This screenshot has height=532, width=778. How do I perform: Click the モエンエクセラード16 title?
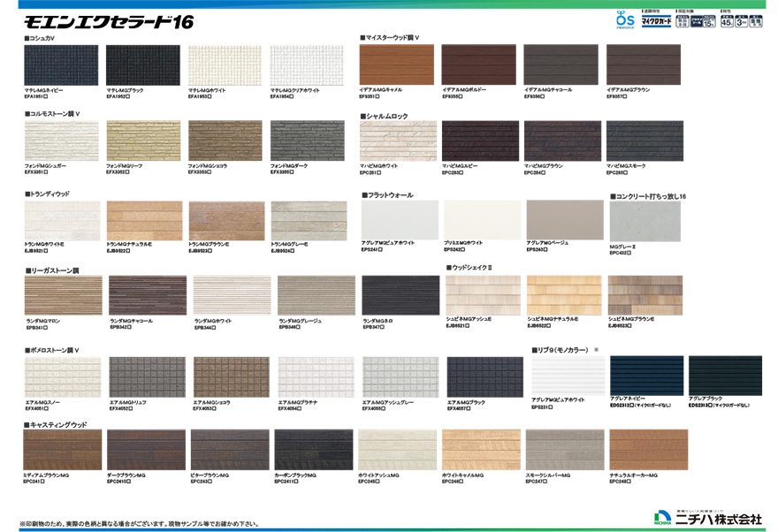tap(109, 22)
